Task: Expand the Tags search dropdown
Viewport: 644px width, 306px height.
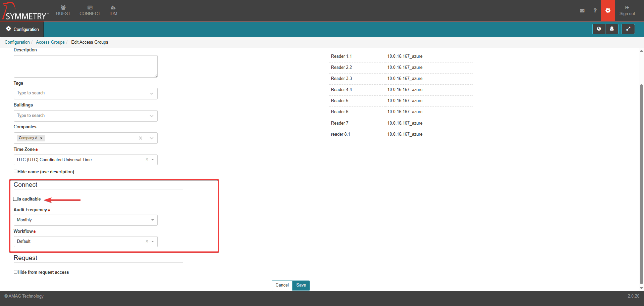Action: 152,93
